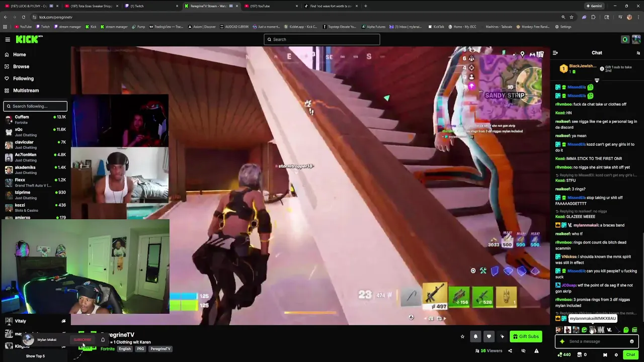Select the English tag
The image size is (644, 362).
(x=125, y=349)
